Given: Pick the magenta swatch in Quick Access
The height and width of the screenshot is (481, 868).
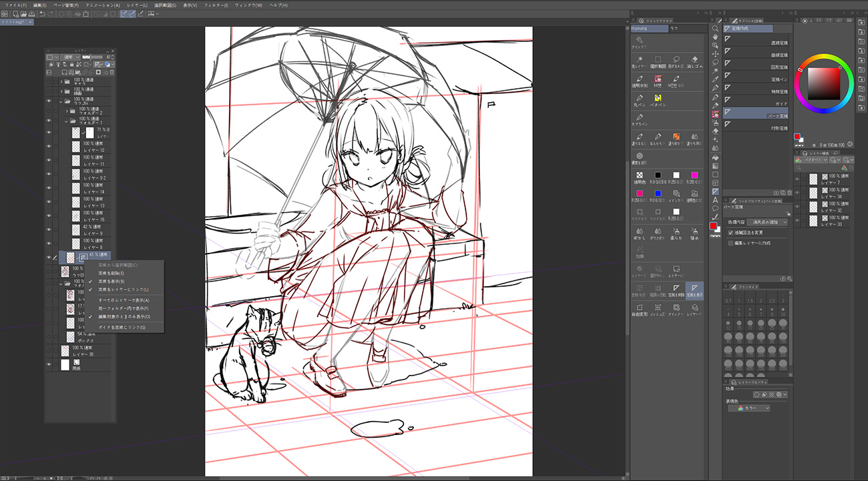Looking at the screenshot, I should tap(694, 175).
